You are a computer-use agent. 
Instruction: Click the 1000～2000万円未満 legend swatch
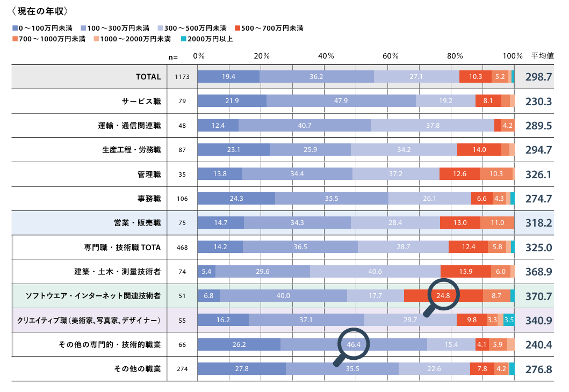tap(96, 39)
